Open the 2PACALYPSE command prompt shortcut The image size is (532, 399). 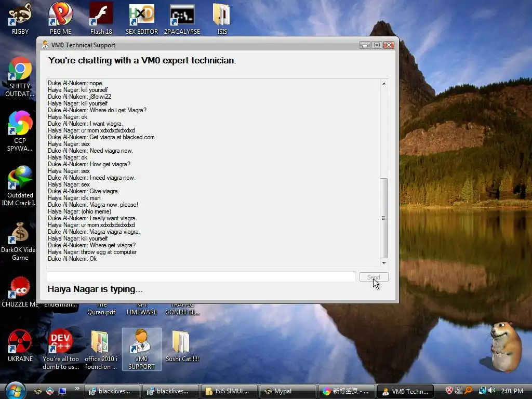point(182,19)
